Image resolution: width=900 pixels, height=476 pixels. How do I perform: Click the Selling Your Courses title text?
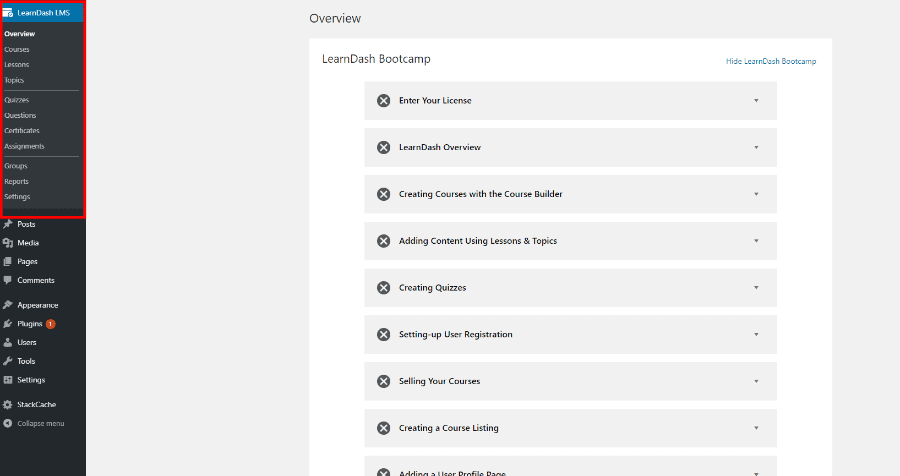click(440, 381)
